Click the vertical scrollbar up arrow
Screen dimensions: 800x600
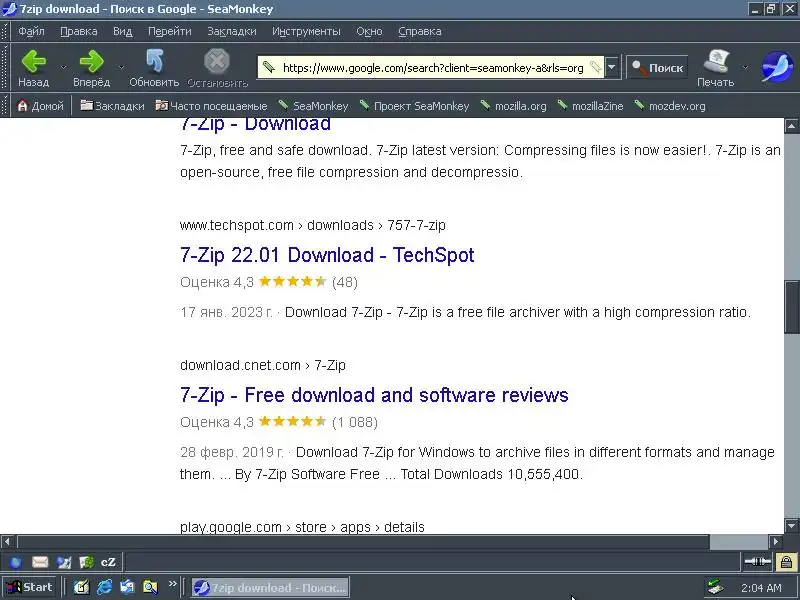(791, 126)
